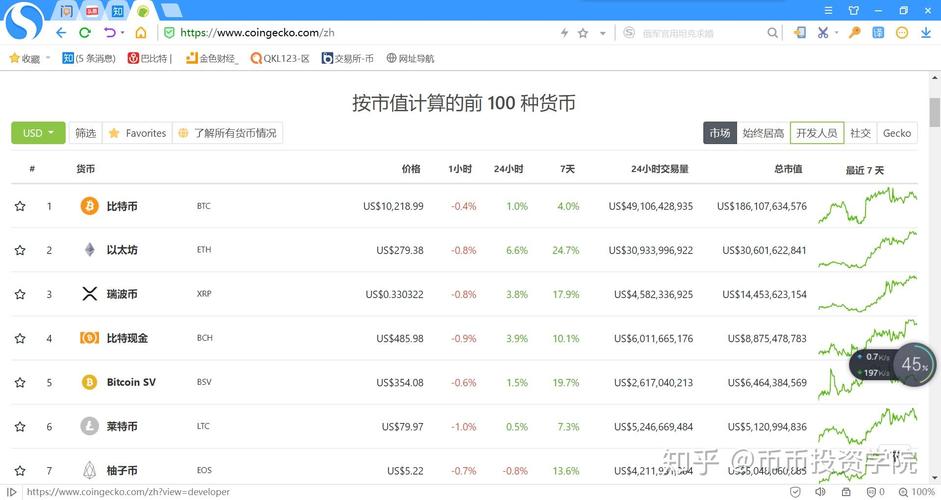Click the scissors screenshot tool icon

pyautogui.click(x=823, y=33)
